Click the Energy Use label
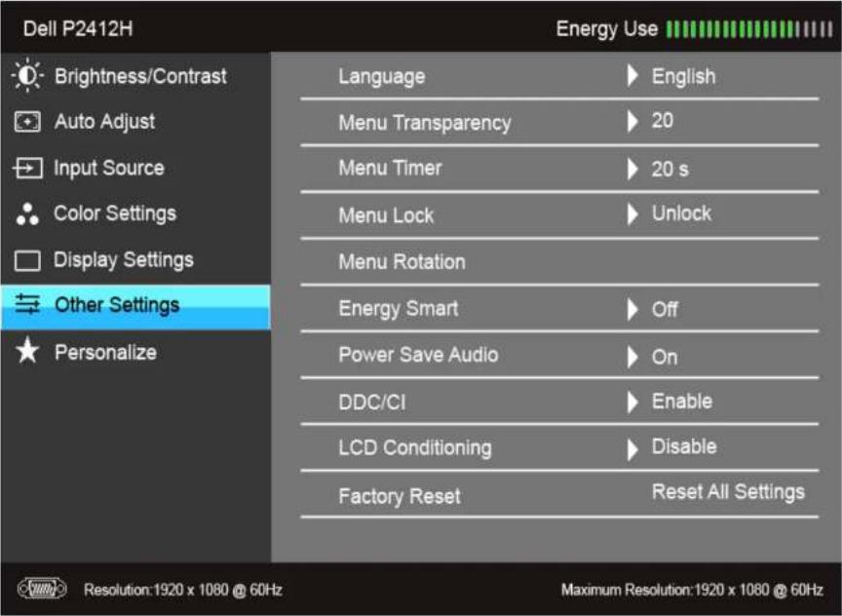The image size is (842, 616). tap(607, 29)
